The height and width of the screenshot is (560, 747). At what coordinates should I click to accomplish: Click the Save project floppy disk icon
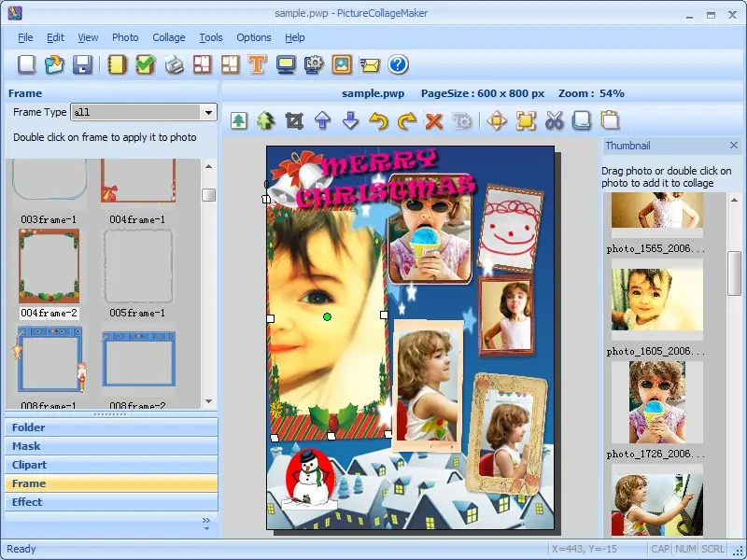(82, 64)
